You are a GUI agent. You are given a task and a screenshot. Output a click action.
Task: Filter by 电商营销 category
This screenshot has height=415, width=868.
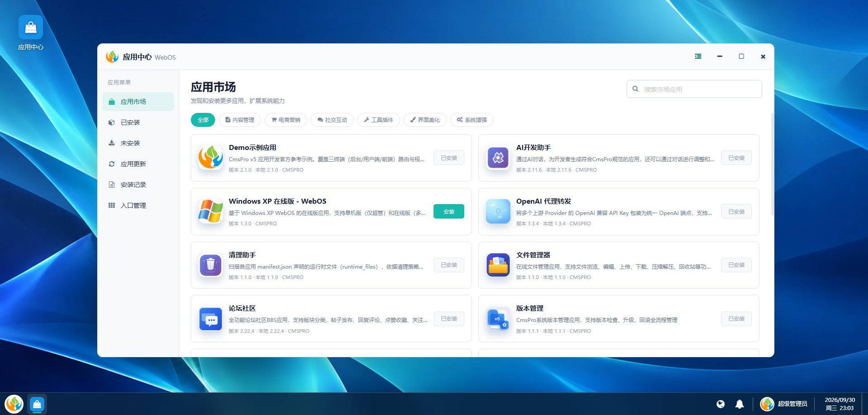point(286,120)
